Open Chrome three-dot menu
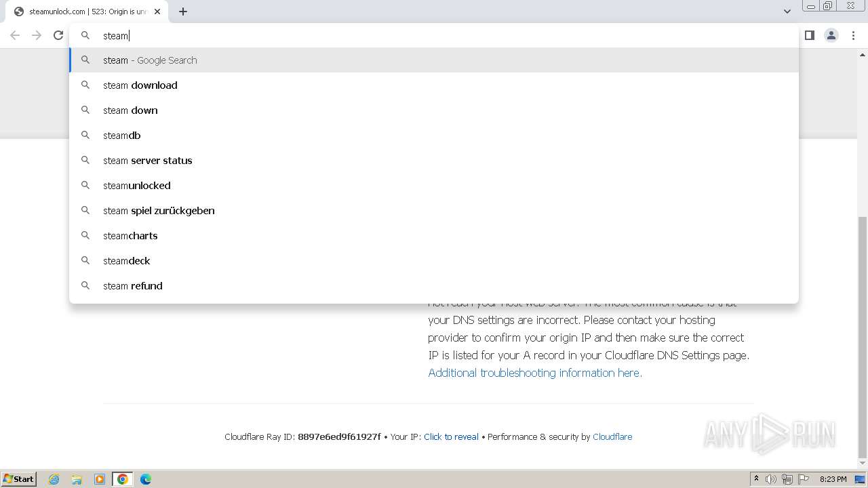The width and height of the screenshot is (868, 488). (x=854, y=35)
